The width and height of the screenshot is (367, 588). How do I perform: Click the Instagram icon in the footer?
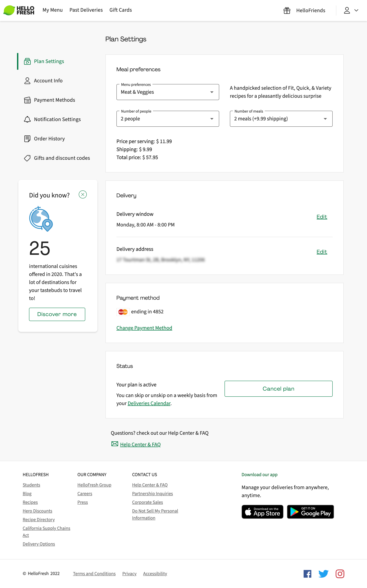coord(340,574)
